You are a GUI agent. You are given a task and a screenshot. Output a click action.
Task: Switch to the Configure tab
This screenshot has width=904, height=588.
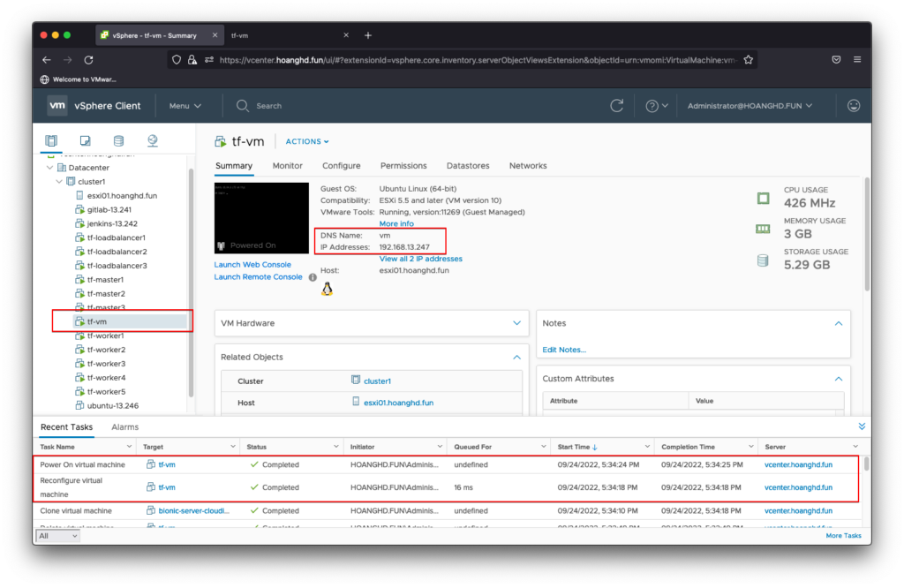click(x=342, y=166)
